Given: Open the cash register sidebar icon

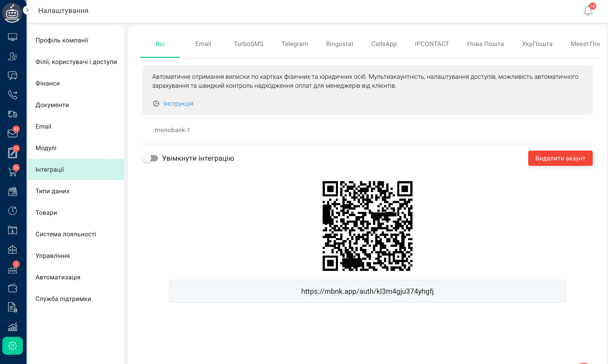Looking at the screenshot, I should [x=13, y=191].
